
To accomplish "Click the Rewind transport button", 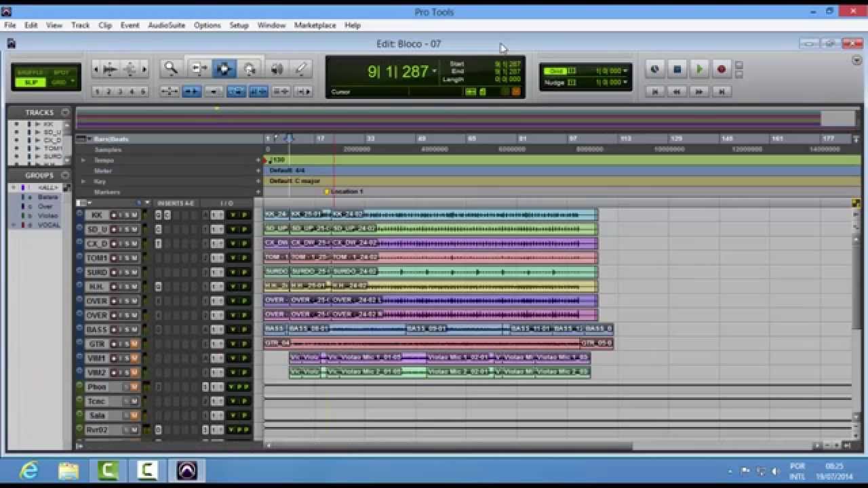I will [676, 91].
